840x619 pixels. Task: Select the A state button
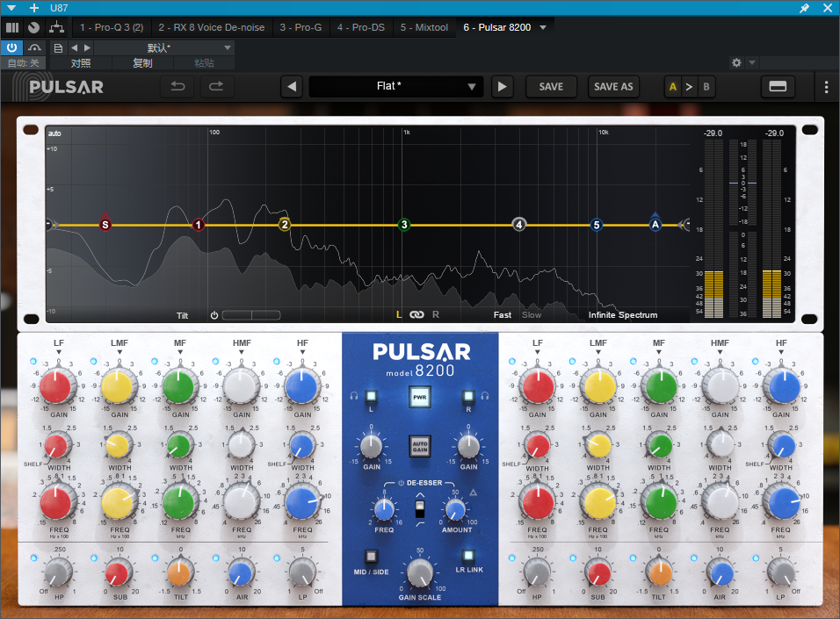pyautogui.click(x=673, y=86)
